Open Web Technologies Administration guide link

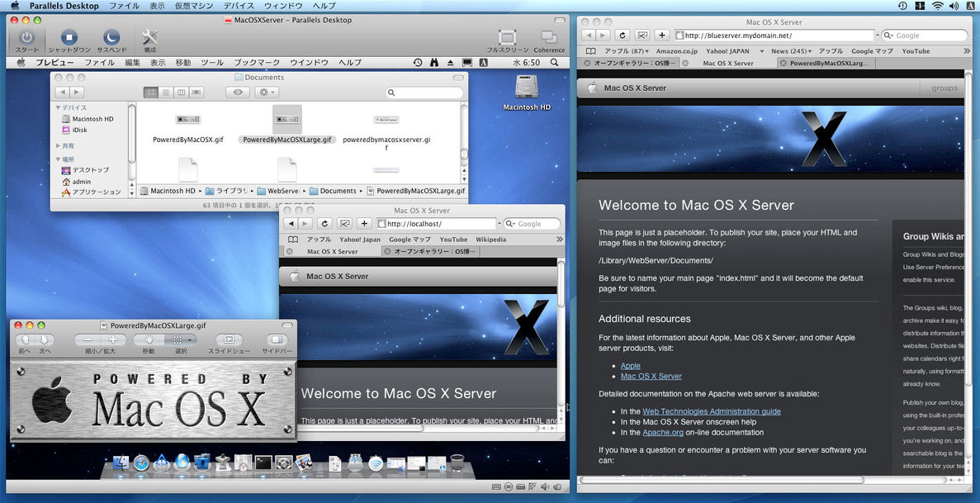point(711,411)
